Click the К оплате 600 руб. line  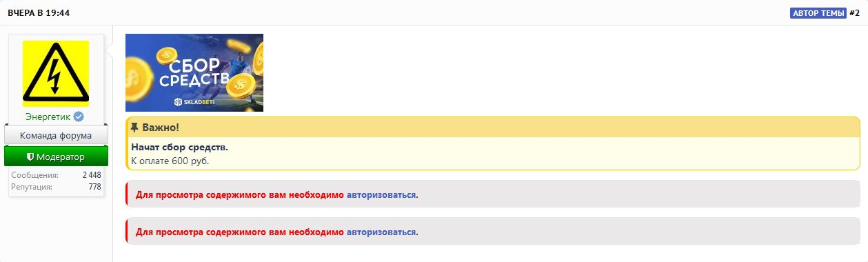pyautogui.click(x=170, y=161)
